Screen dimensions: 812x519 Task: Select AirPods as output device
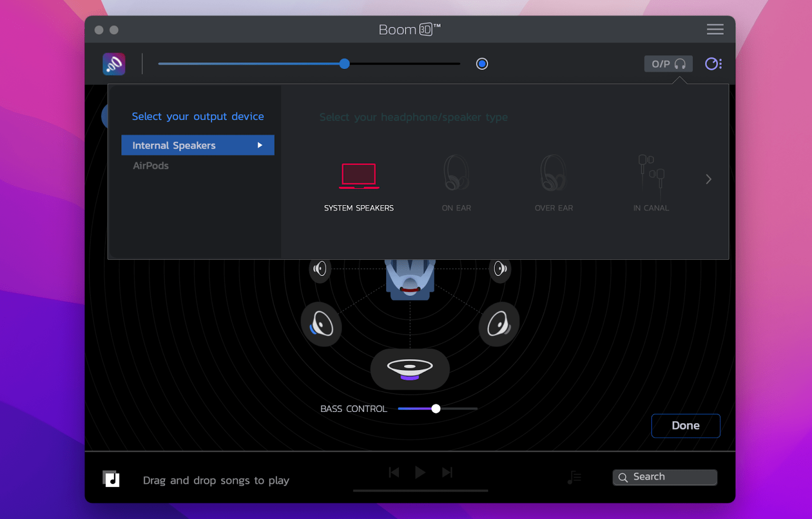point(150,165)
